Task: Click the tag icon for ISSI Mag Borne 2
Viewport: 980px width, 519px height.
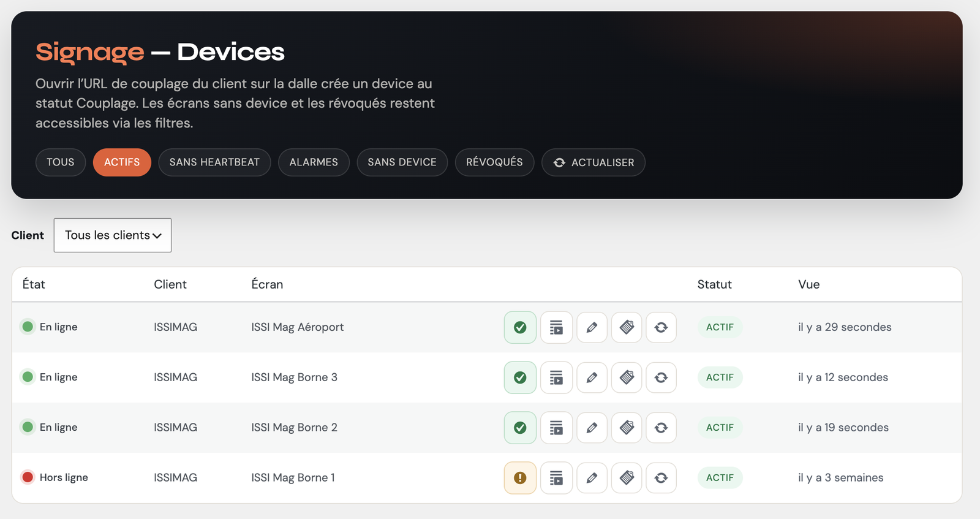Action: 627,428
